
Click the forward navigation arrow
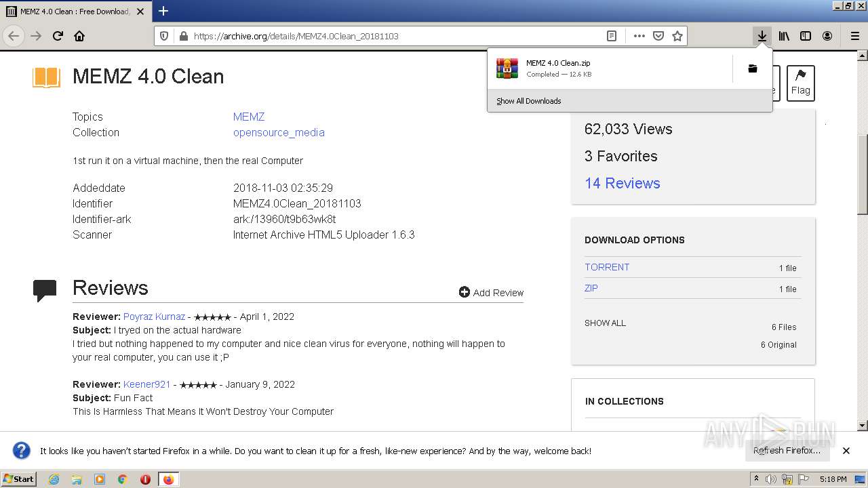point(36,36)
